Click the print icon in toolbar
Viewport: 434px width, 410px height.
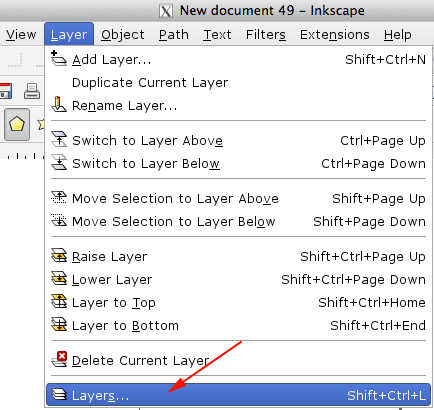tap(32, 91)
